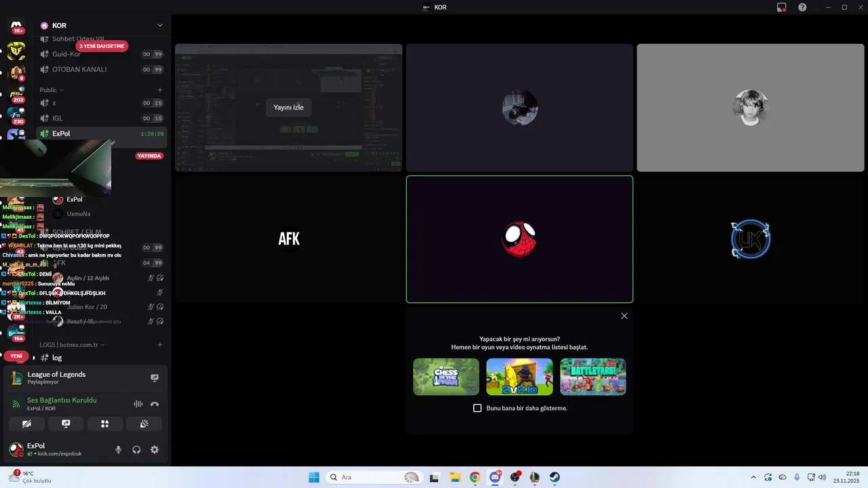This screenshot has height=488, width=868.
Task: Dismiss the activity suggestion panel with X
Action: [624, 316]
